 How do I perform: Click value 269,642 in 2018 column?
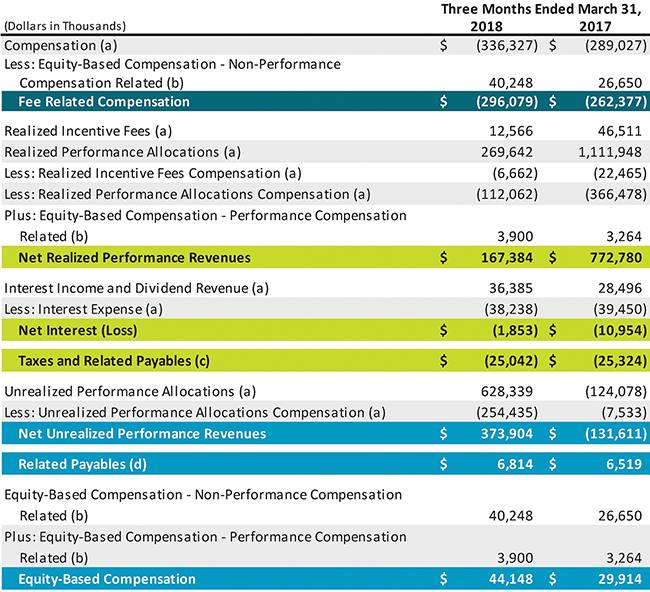click(507, 152)
